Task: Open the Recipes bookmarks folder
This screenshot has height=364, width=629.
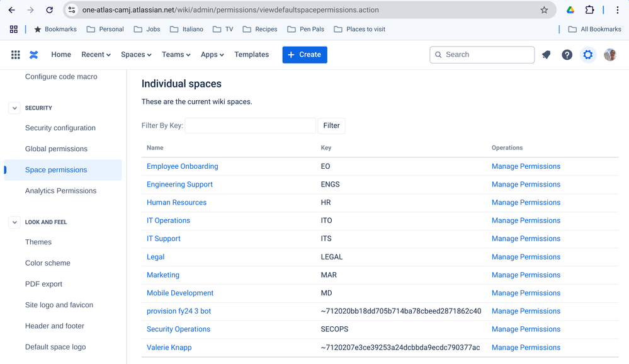Action: 260,30
